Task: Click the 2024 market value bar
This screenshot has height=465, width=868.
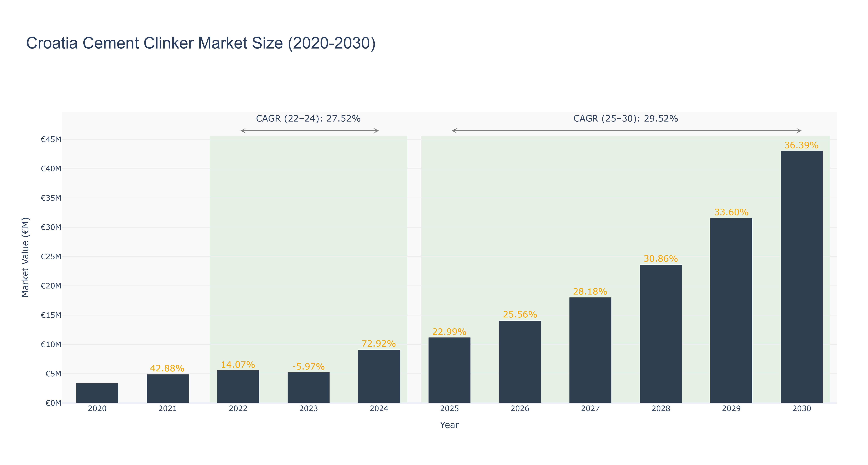Action: pos(379,376)
